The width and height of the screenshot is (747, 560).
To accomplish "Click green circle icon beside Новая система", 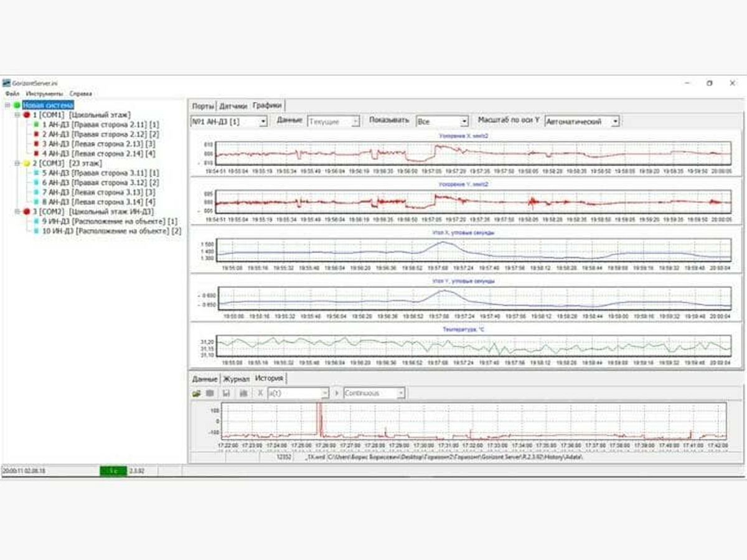I will point(17,106).
